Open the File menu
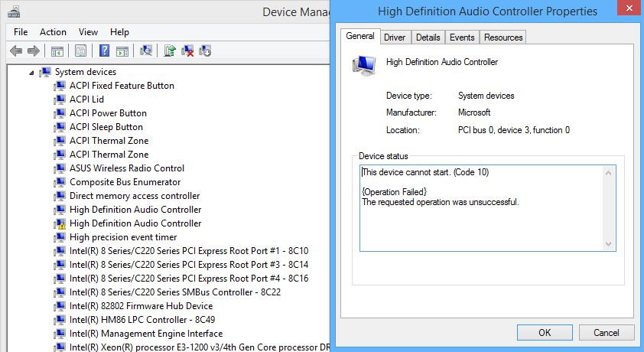The width and height of the screenshot is (644, 352). coord(21,32)
